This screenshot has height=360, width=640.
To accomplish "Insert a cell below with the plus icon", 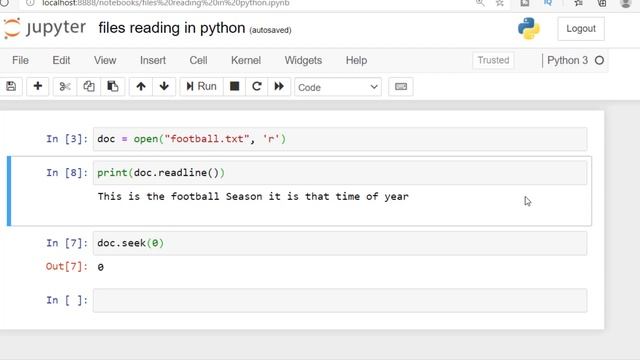I will coord(38,87).
